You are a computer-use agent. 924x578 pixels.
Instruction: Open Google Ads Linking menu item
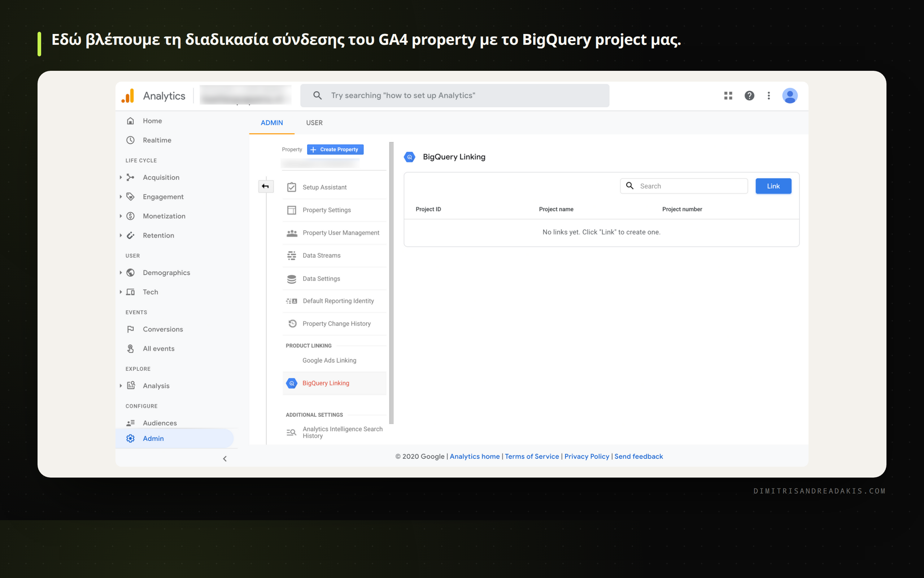tap(335, 361)
